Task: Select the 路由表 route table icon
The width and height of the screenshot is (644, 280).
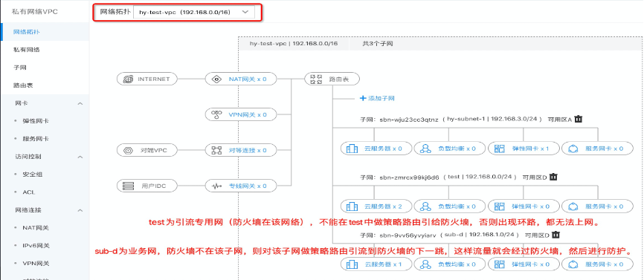Action: pos(315,79)
